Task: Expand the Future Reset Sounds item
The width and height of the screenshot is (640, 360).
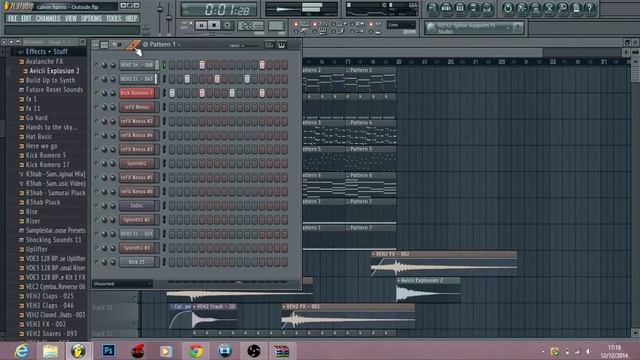Action: click(x=51, y=90)
